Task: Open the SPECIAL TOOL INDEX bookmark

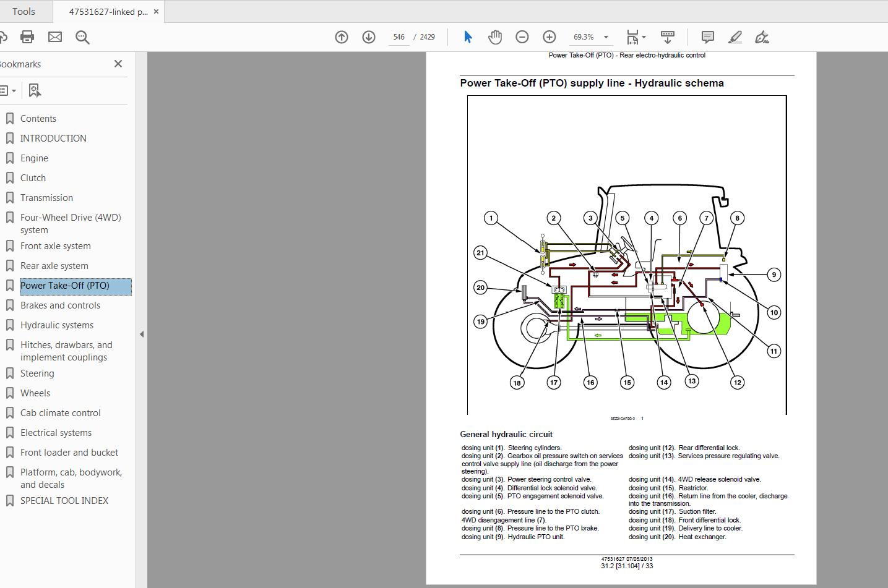Action: pos(64,500)
